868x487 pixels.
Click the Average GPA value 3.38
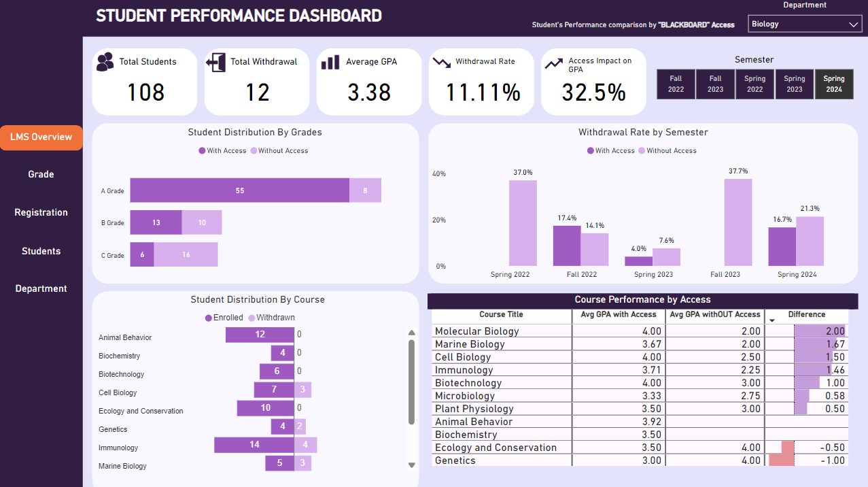coord(369,92)
